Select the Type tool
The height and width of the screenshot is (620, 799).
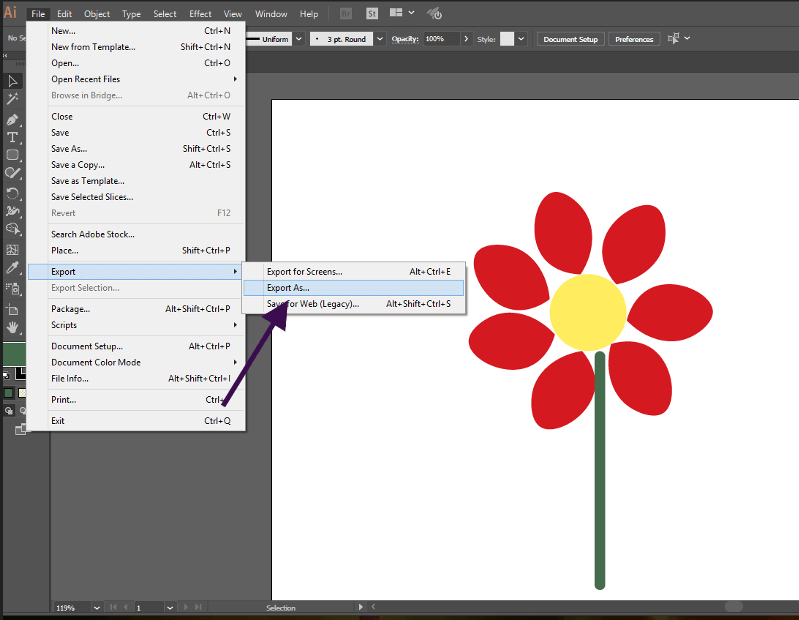(13, 137)
